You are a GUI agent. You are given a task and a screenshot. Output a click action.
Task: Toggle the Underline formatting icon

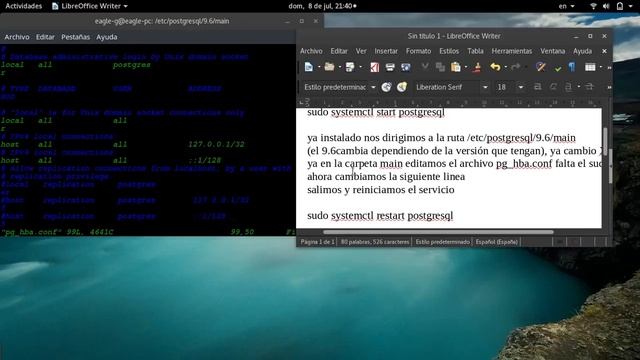click(568, 87)
